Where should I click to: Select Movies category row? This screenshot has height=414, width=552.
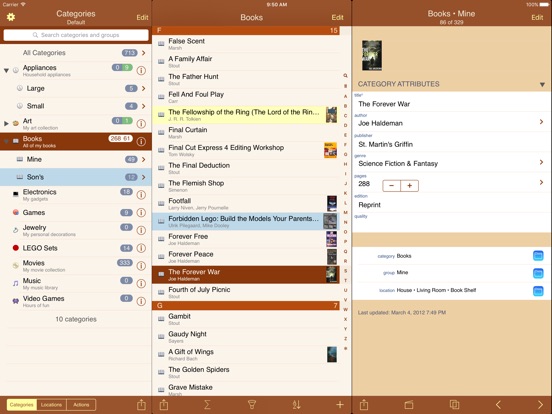point(76,266)
